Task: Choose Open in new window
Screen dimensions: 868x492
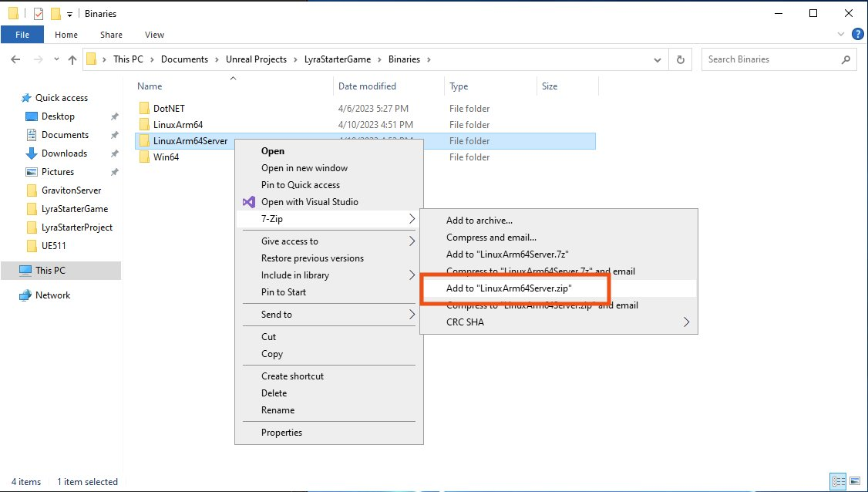Action: (x=304, y=168)
